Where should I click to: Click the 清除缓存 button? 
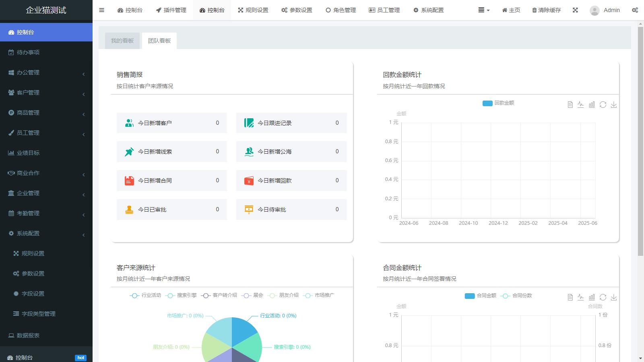pyautogui.click(x=546, y=10)
